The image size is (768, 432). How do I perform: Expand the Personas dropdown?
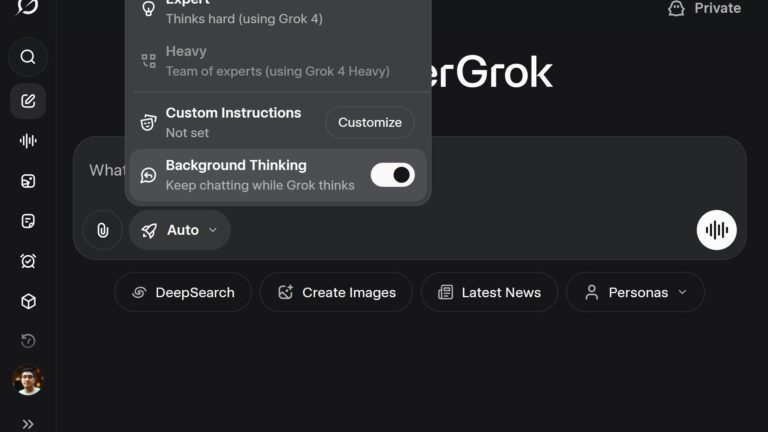635,292
